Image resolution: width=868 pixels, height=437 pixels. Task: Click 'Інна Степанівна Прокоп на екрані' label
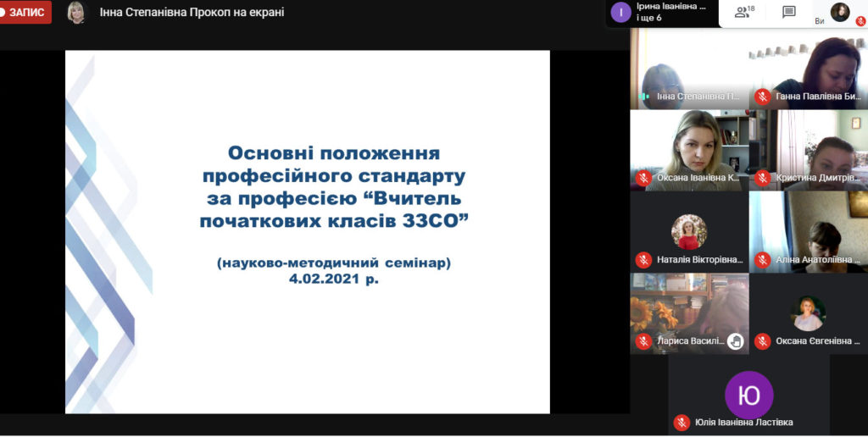click(x=192, y=12)
